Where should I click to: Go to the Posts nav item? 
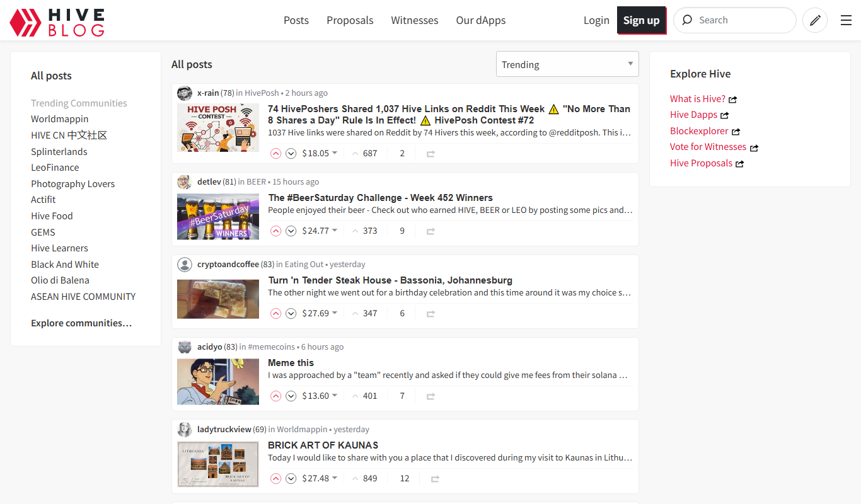tap(296, 20)
